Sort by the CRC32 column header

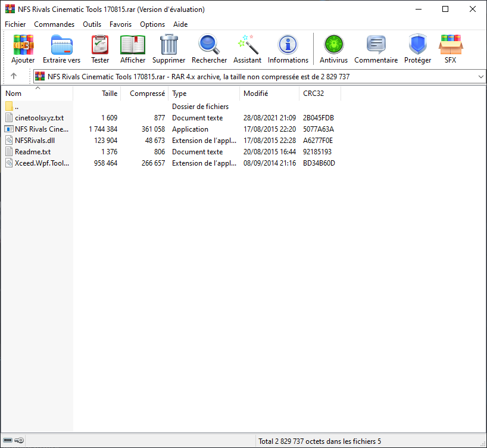320,94
